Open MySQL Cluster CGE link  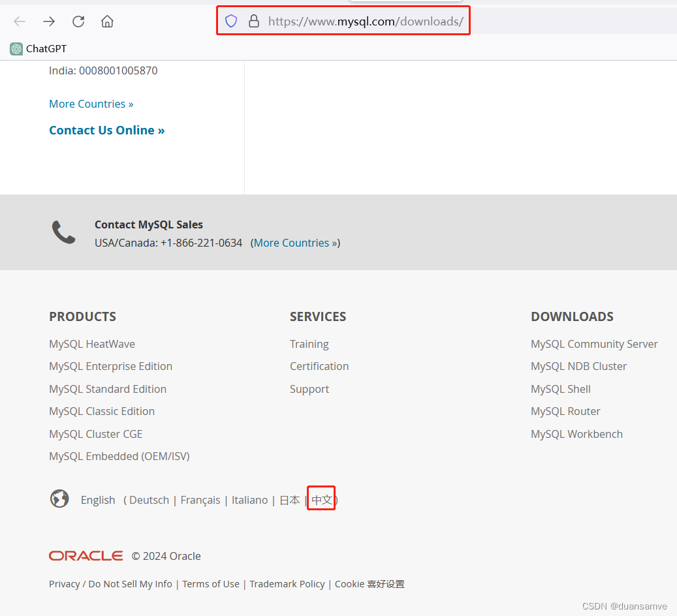[96, 434]
